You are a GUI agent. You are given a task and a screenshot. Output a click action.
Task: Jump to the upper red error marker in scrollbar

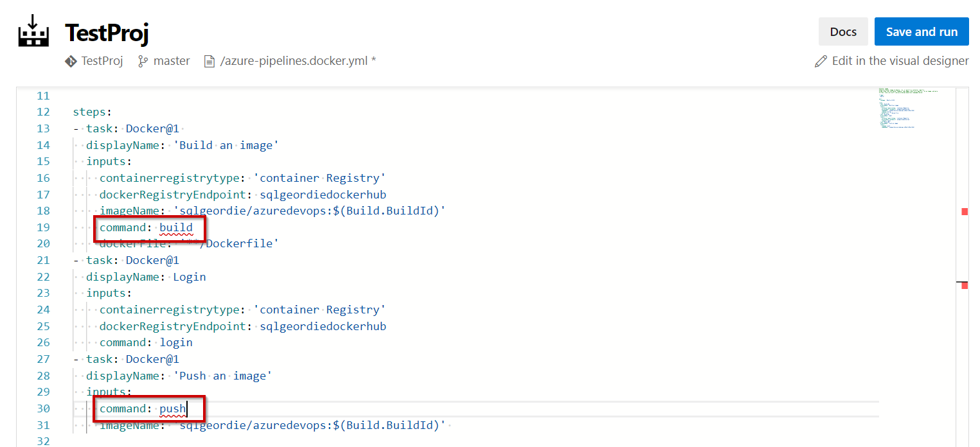pyautogui.click(x=964, y=211)
